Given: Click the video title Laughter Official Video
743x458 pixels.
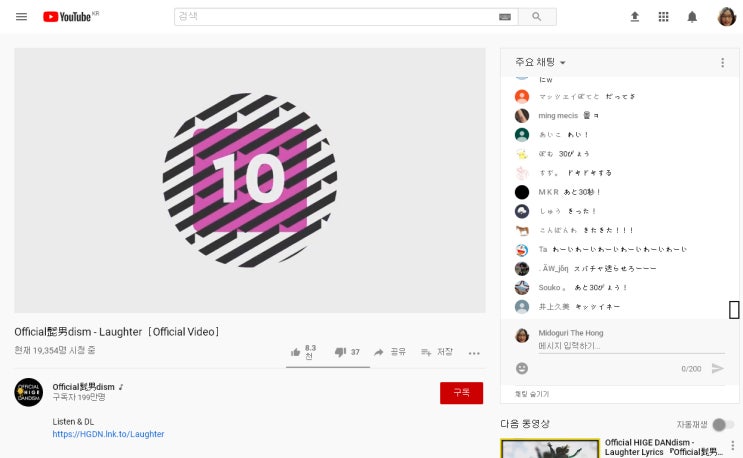Looking at the screenshot, I should click(x=117, y=332).
